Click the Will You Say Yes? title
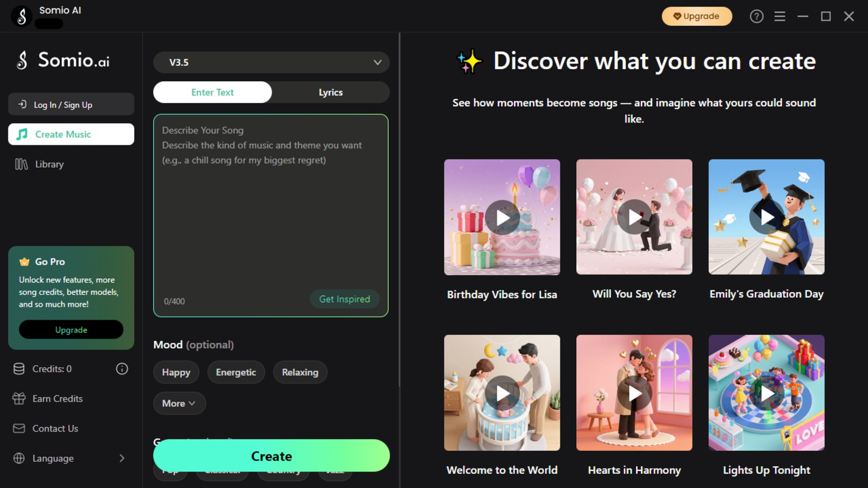Screen dimensions: 868x488 point(634,293)
